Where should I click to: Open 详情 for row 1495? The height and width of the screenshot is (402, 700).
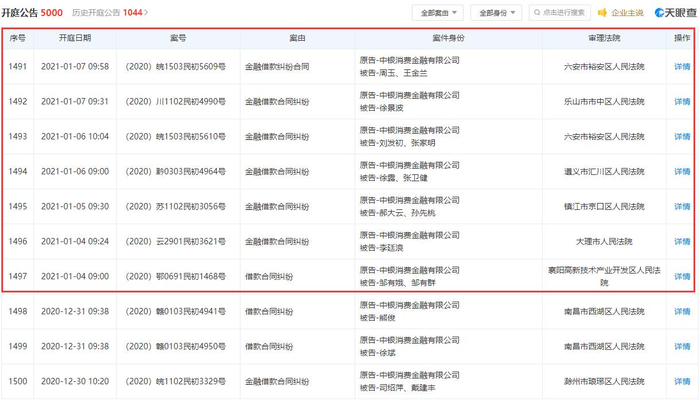682,206
